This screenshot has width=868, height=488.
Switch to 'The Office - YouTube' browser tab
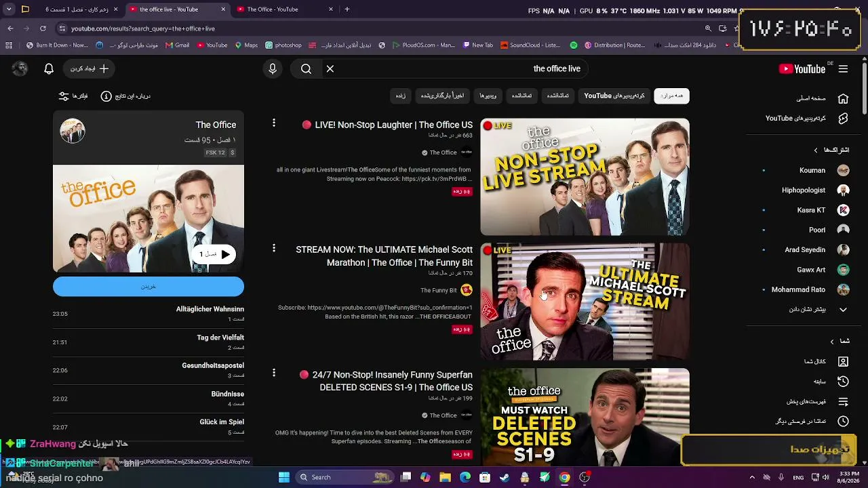(284, 9)
